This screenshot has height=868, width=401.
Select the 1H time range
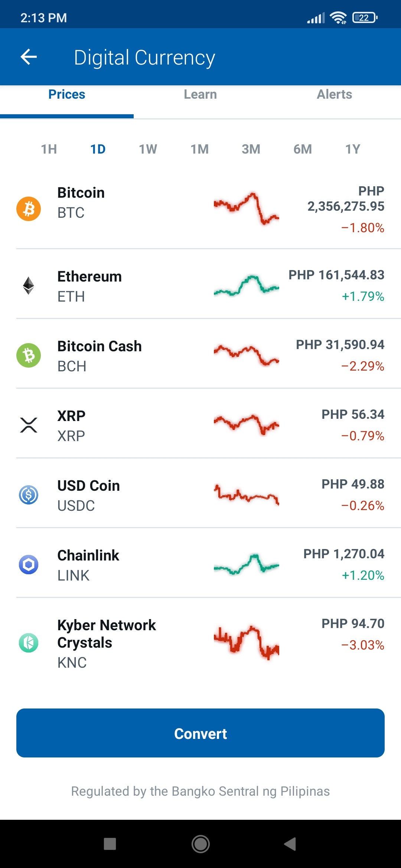pos(49,149)
